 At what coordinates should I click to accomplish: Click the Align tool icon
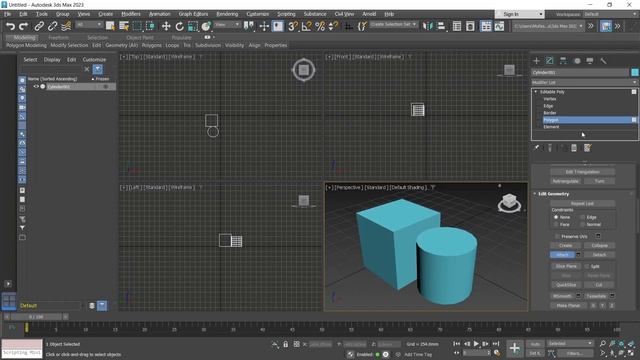[x=441, y=27]
